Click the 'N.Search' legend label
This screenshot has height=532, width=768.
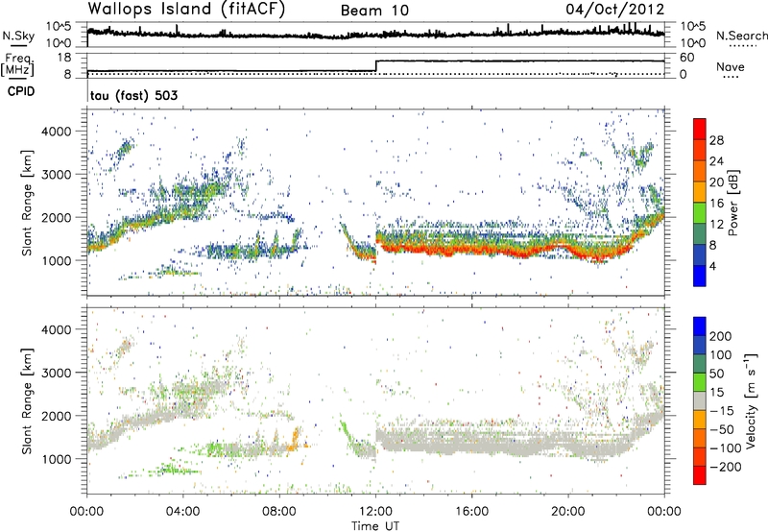click(x=741, y=36)
